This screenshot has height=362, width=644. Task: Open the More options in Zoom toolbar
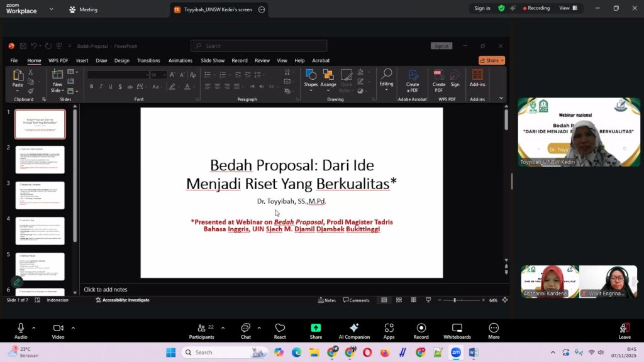(494, 331)
